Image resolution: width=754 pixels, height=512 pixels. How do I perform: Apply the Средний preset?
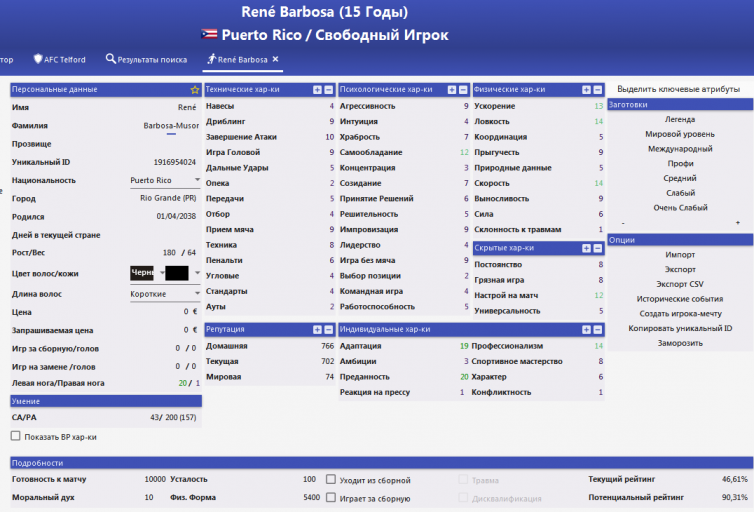(680, 178)
